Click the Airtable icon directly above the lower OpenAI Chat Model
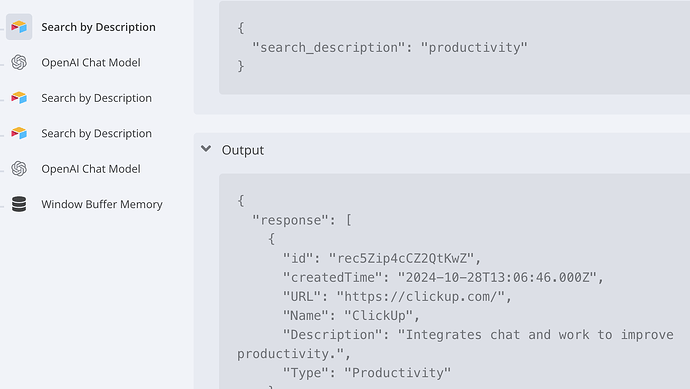The image size is (690, 389). pos(19,133)
